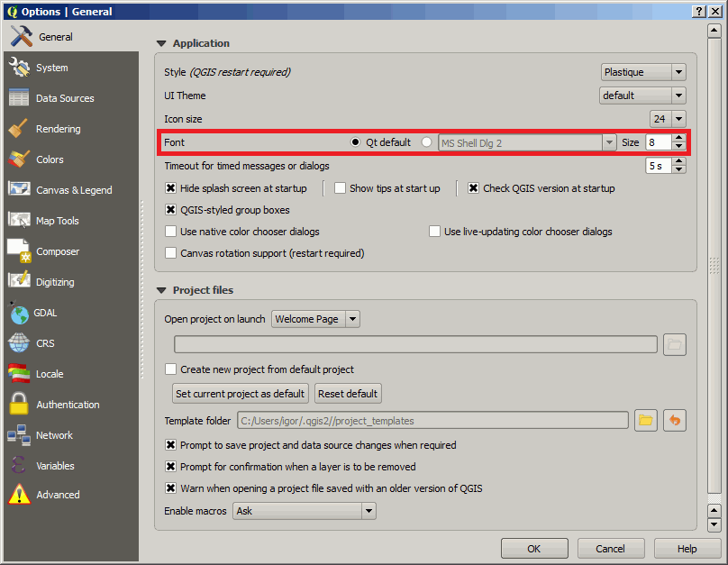Click the OK button
Screen dimensions: 728x565
click(534, 549)
